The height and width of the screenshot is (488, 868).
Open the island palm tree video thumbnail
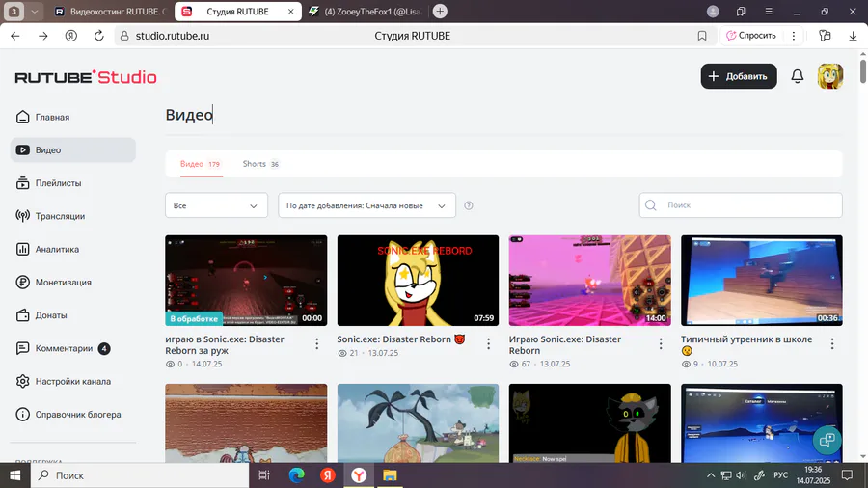click(418, 423)
